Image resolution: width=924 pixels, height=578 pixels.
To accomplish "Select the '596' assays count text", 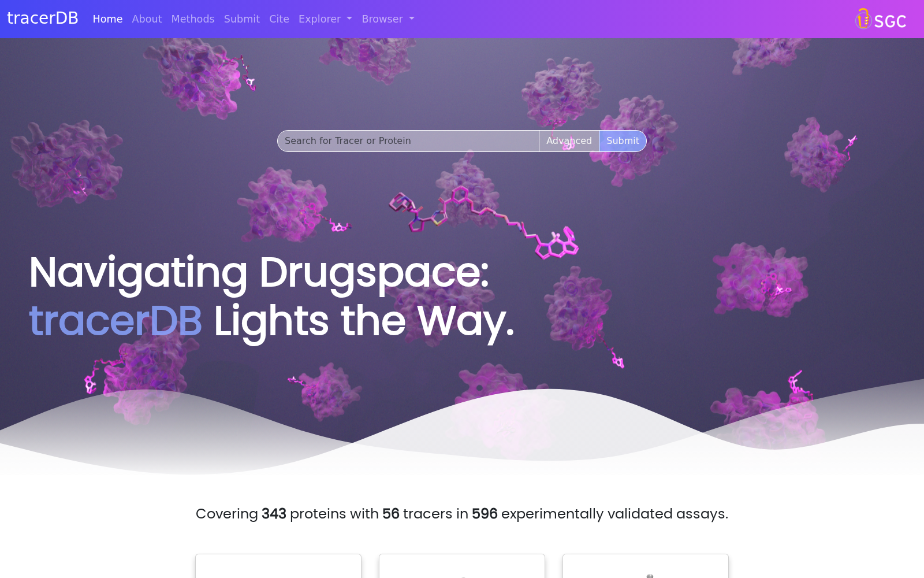I will [485, 514].
